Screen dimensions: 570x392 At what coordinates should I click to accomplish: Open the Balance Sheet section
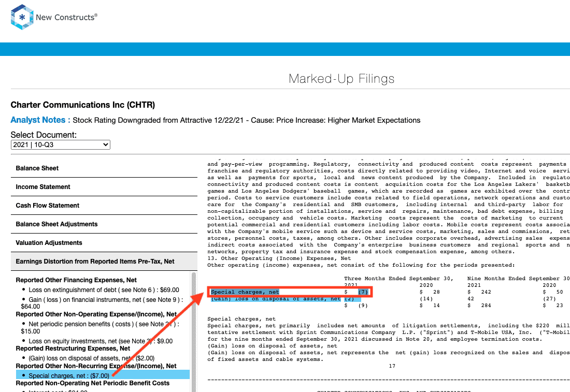[x=104, y=168]
